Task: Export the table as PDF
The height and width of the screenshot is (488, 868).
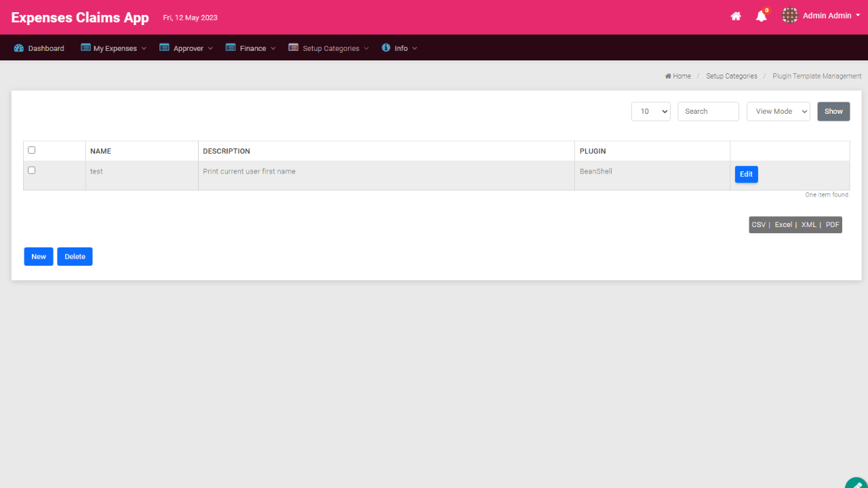Action: point(832,225)
